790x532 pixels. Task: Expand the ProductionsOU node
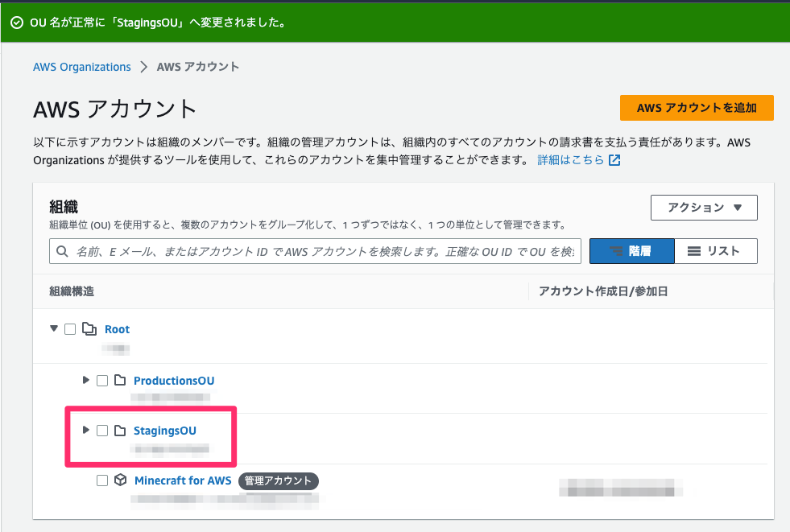coord(85,380)
